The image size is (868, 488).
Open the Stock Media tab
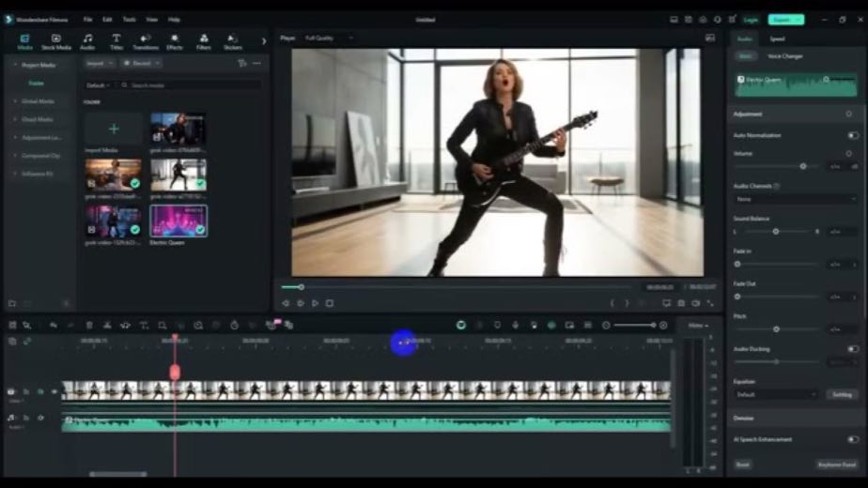tap(56, 41)
